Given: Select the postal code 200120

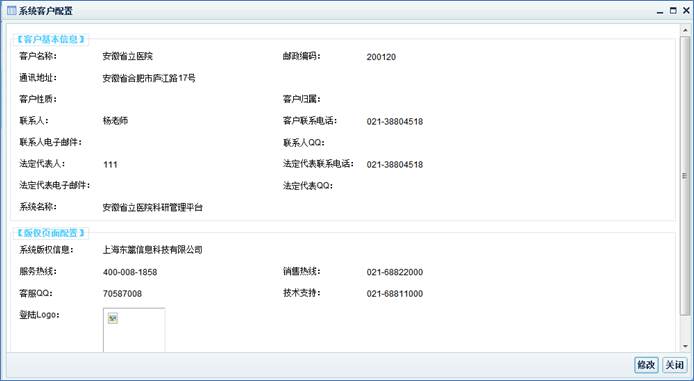Looking at the screenshot, I should [x=381, y=57].
